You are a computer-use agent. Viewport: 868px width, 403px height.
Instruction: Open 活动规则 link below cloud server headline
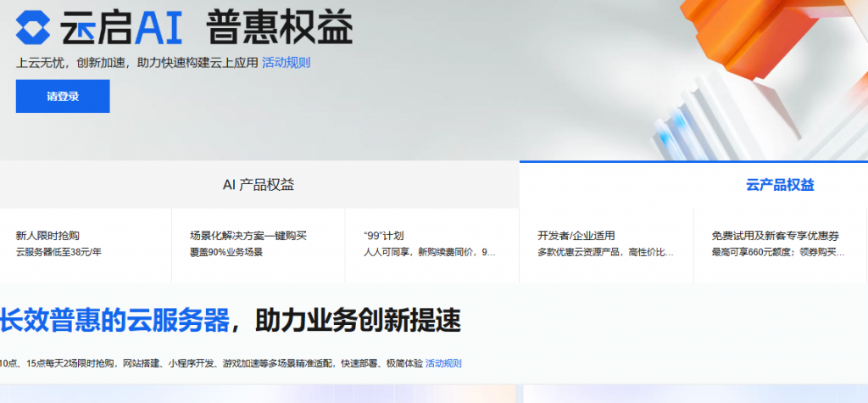443,363
